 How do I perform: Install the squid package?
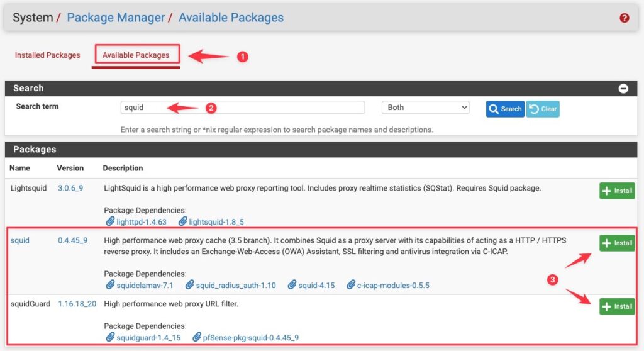pos(617,243)
